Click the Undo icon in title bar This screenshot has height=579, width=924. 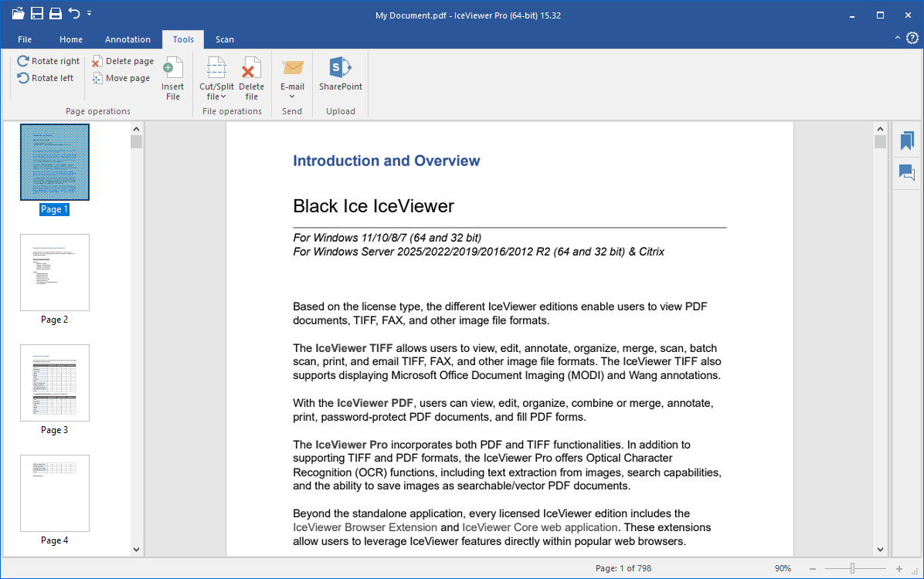point(73,13)
